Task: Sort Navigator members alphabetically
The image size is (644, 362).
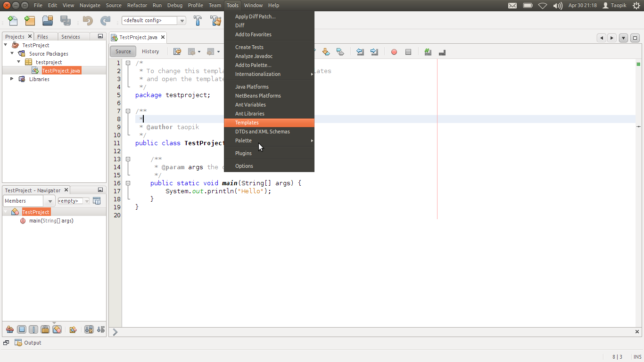Action: click(x=89, y=329)
